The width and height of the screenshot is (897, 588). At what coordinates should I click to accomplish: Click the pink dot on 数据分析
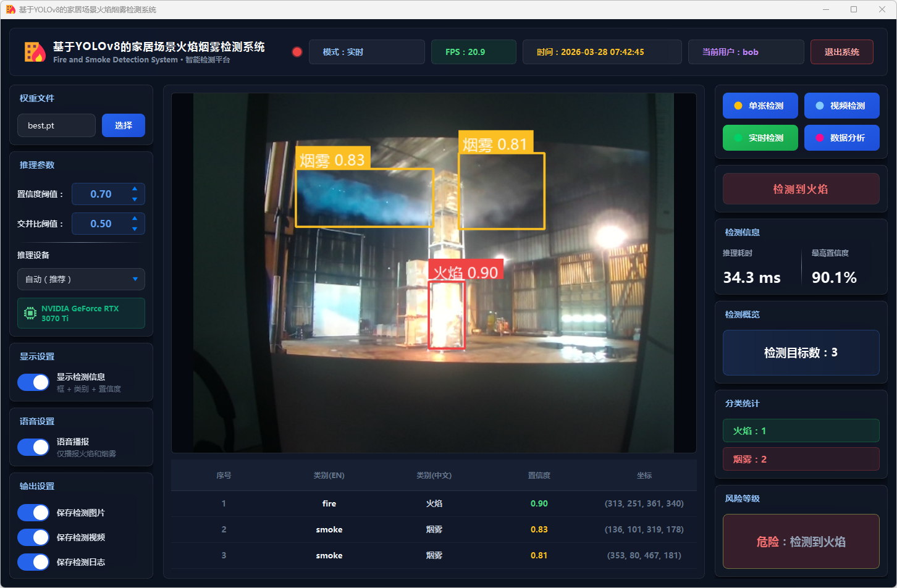820,138
